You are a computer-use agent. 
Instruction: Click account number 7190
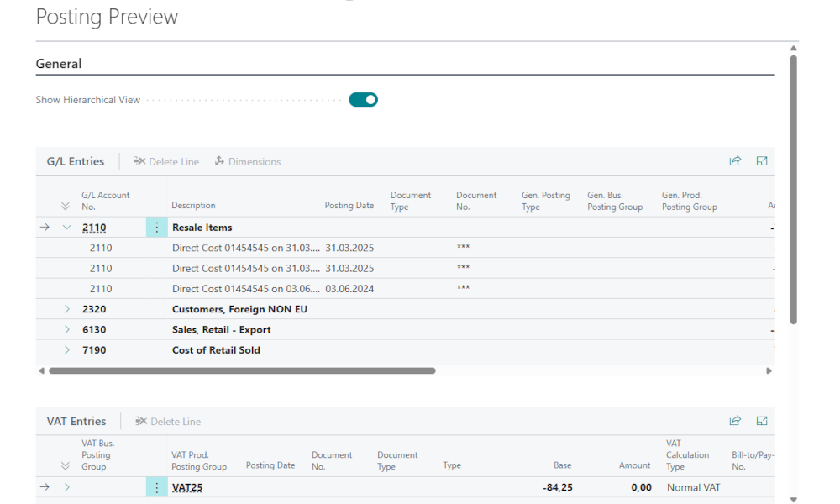pos(94,349)
